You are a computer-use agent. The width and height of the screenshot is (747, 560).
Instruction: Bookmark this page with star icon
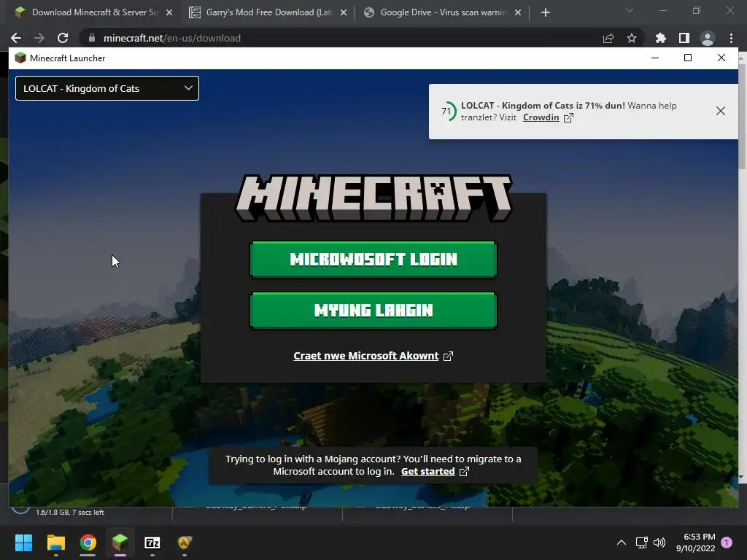click(x=632, y=38)
